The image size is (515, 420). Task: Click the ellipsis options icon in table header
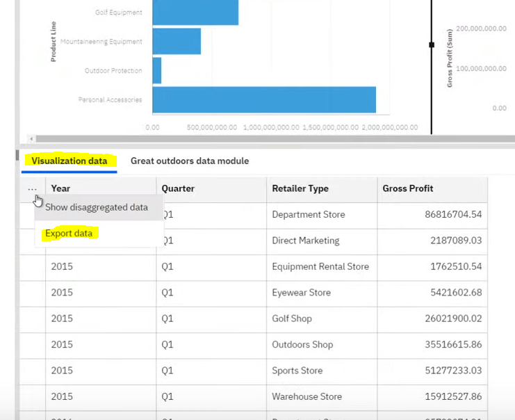tap(32, 188)
